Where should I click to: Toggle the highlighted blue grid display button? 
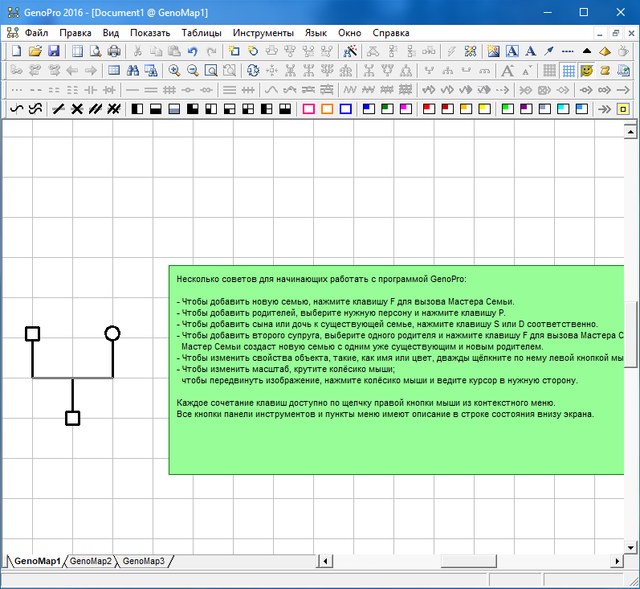(567, 70)
